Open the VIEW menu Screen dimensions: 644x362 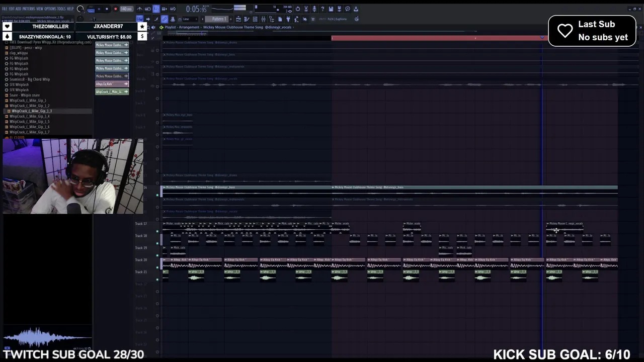pyautogui.click(x=40, y=9)
